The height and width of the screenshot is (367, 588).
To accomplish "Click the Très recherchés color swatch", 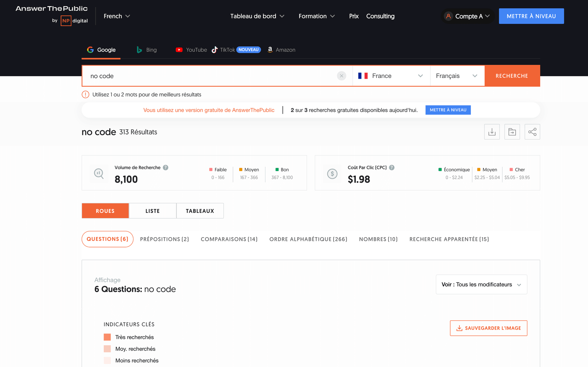I will pos(107,337).
